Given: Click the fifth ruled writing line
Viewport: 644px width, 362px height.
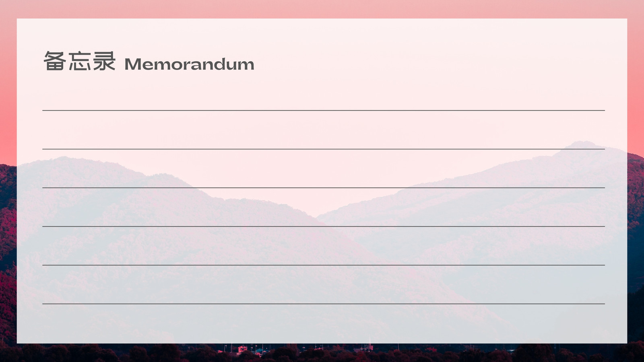Looking at the screenshot, I should tap(323, 265).
